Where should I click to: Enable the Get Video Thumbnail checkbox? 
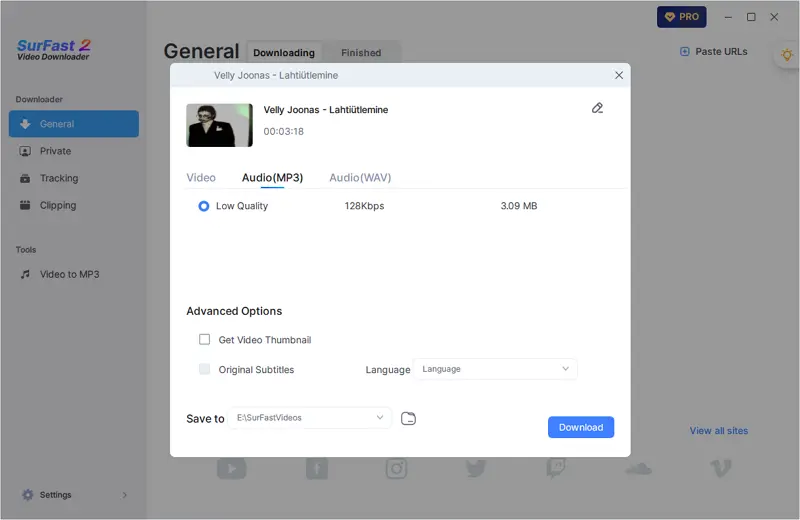click(205, 339)
